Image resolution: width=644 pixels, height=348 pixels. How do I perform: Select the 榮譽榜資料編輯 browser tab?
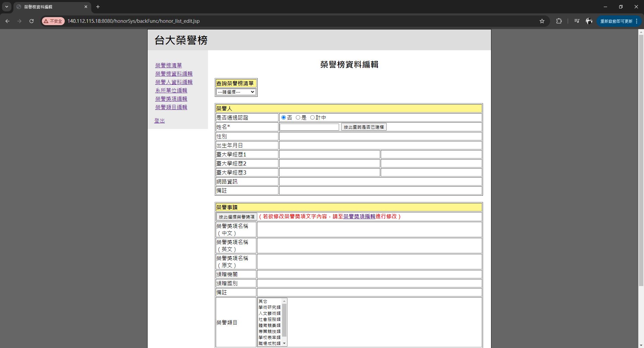[52, 7]
